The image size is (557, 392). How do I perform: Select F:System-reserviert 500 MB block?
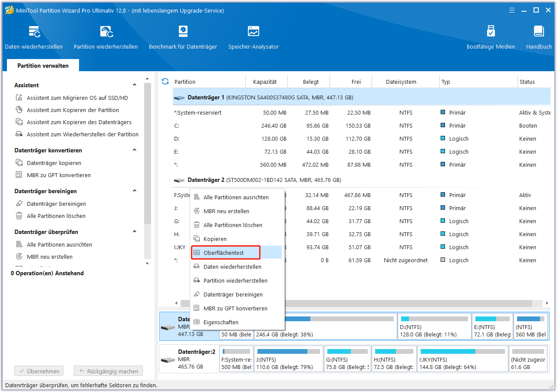[236, 359]
